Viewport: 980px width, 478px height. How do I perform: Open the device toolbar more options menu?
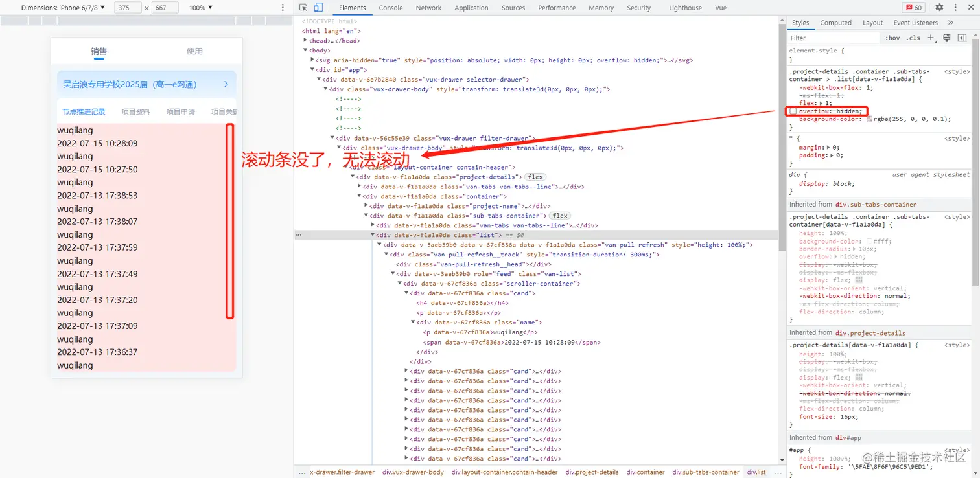tap(283, 8)
